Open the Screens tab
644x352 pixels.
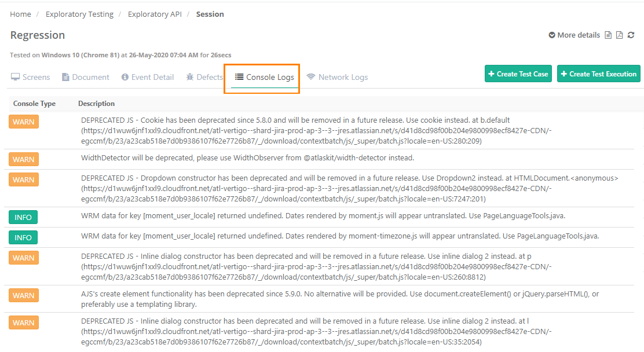(x=31, y=77)
